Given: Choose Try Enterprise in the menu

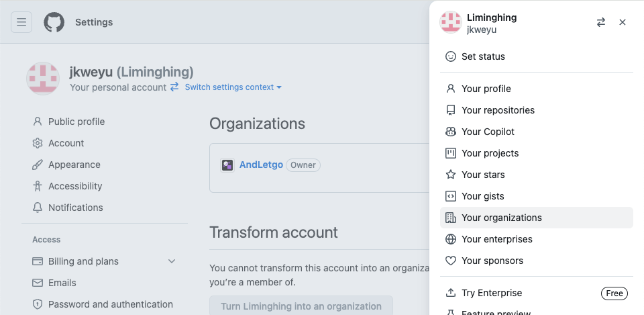Looking at the screenshot, I should [537, 293].
